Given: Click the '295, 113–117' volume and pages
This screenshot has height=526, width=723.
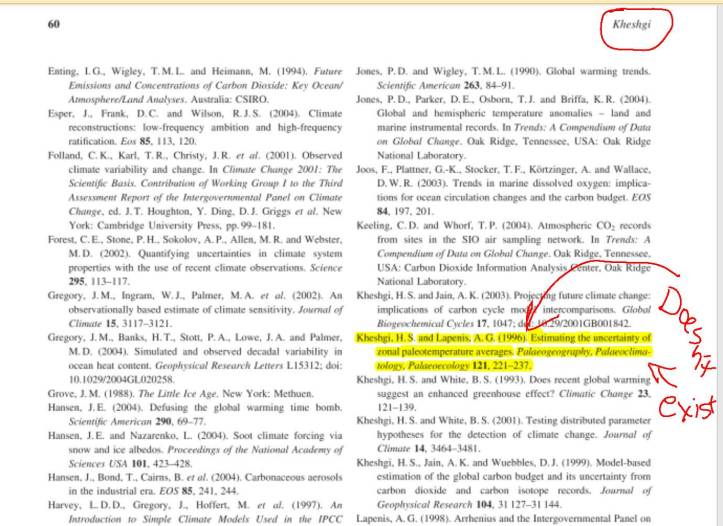Looking at the screenshot, I should [99, 282].
